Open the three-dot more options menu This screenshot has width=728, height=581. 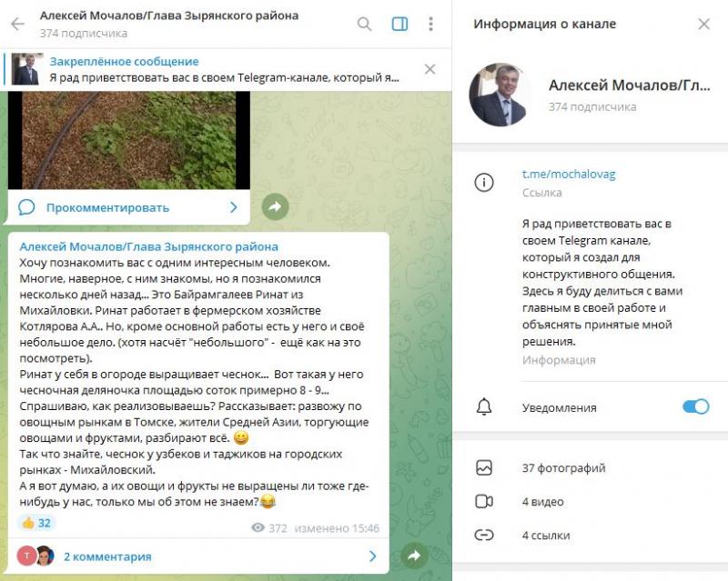coord(430,24)
